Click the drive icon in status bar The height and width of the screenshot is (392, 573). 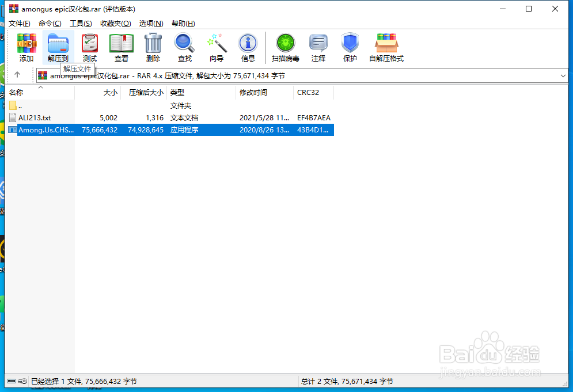12,381
